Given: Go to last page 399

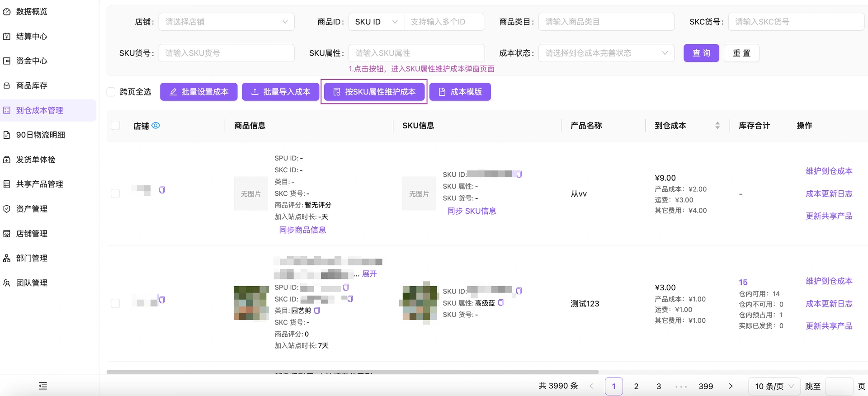Looking at the screenshot, I should coord(706,386).
